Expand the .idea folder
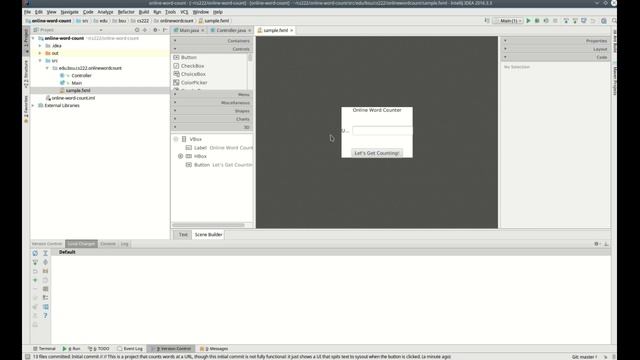 (40, 46)
